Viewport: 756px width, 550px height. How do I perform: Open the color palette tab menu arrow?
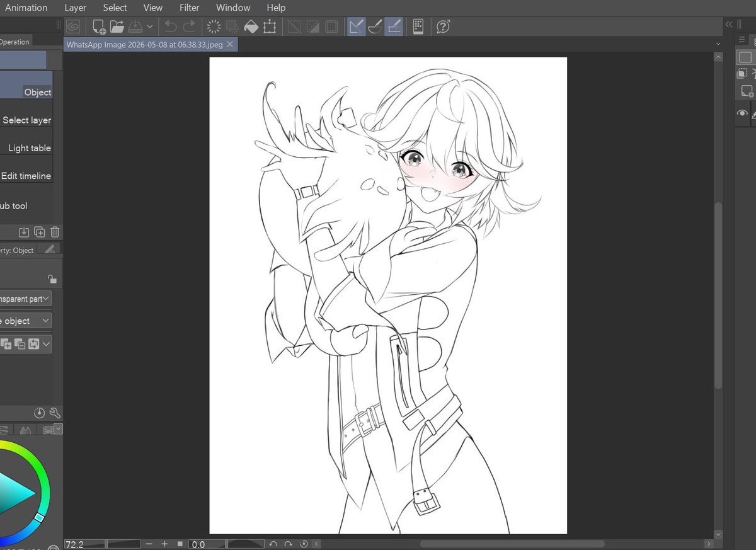(58, 429)
